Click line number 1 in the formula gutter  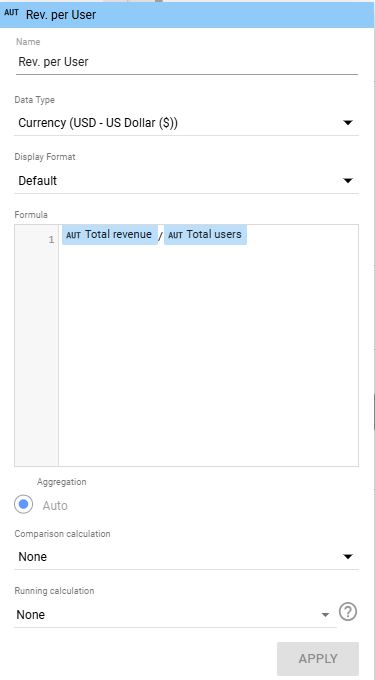click(x=52, y=240)
